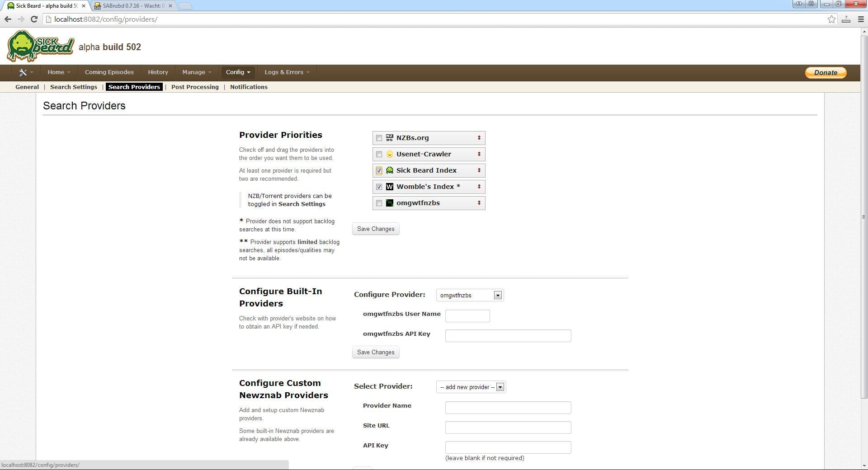
Task: Reload the current page
Action: coord(34,19)
